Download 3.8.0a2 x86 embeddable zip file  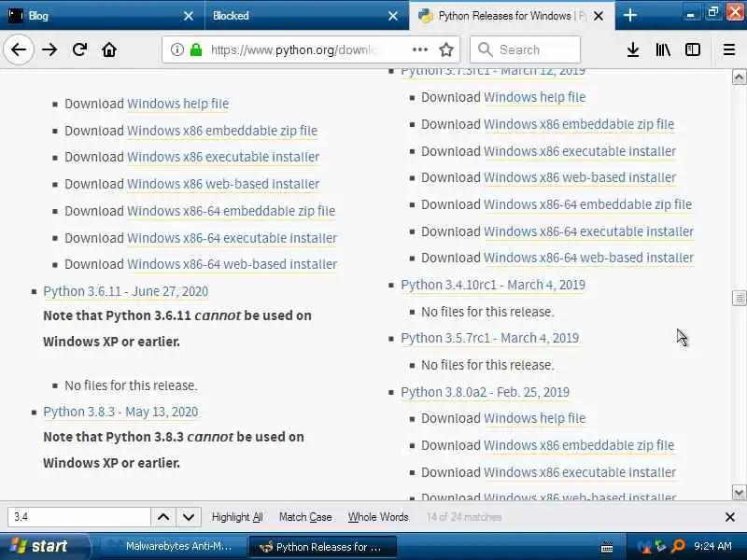[x=579, y=445]
